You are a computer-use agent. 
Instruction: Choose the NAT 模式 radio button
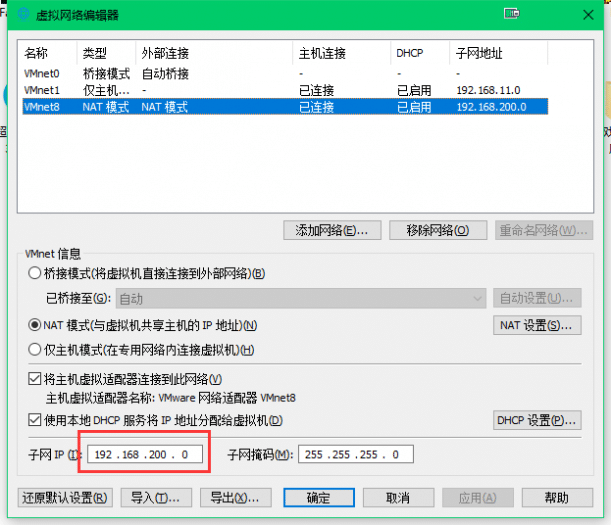36,326
